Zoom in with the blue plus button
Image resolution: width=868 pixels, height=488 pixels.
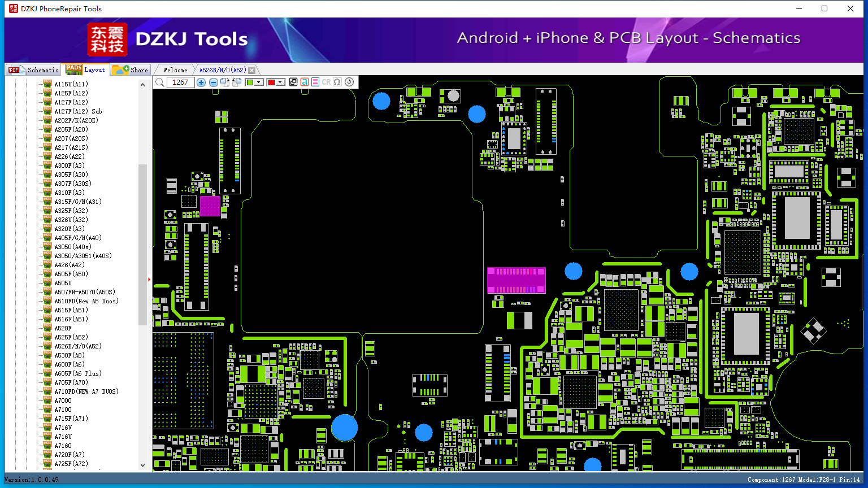pos(201,82)
